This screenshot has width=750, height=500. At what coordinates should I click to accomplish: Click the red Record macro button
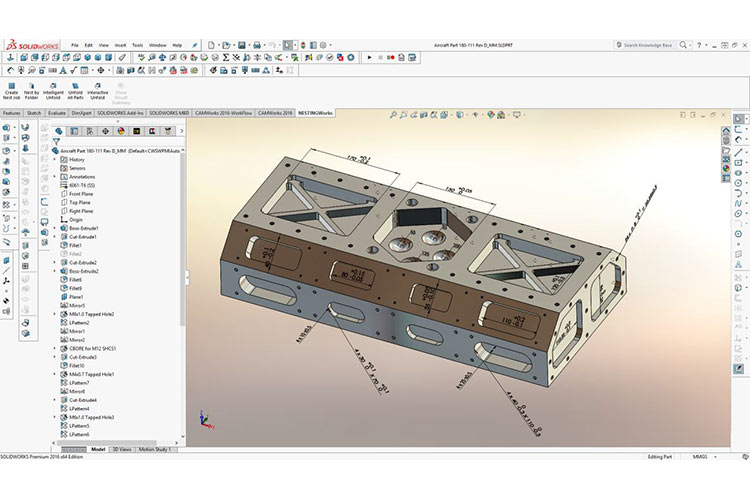pos(391,57)
